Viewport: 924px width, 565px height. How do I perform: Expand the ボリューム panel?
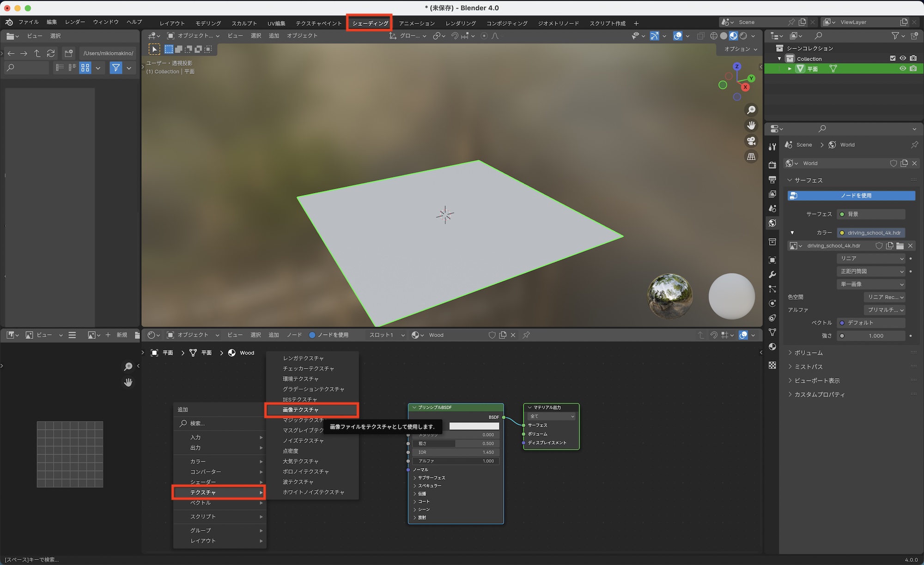point(808,353)
